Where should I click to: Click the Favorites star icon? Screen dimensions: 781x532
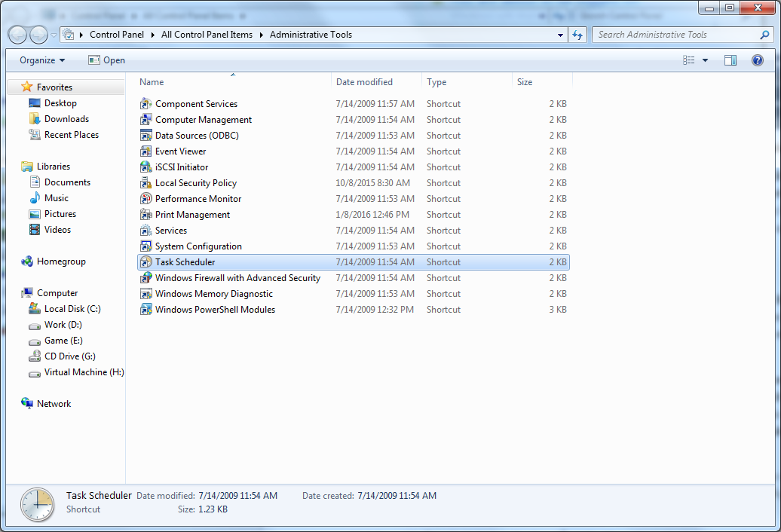pos(27,87)
